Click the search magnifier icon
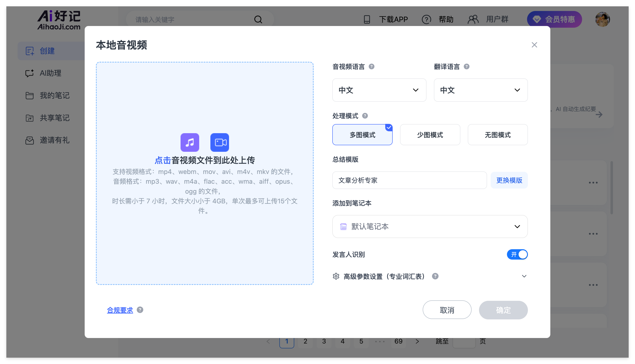Viewport: 635px width, 364px height. tap(258, 19)
